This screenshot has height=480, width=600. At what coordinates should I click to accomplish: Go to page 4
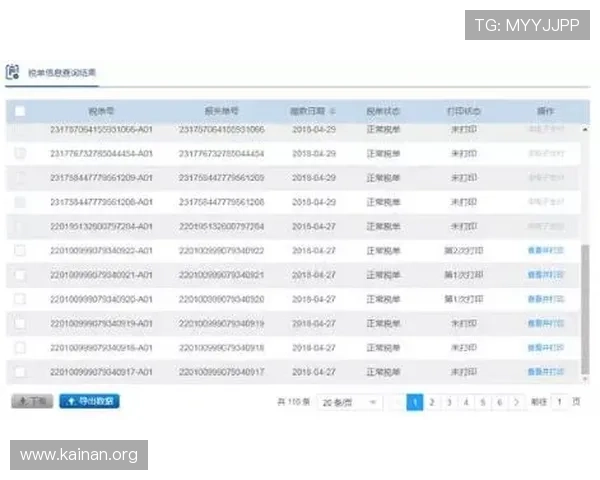tap(466, 402)
